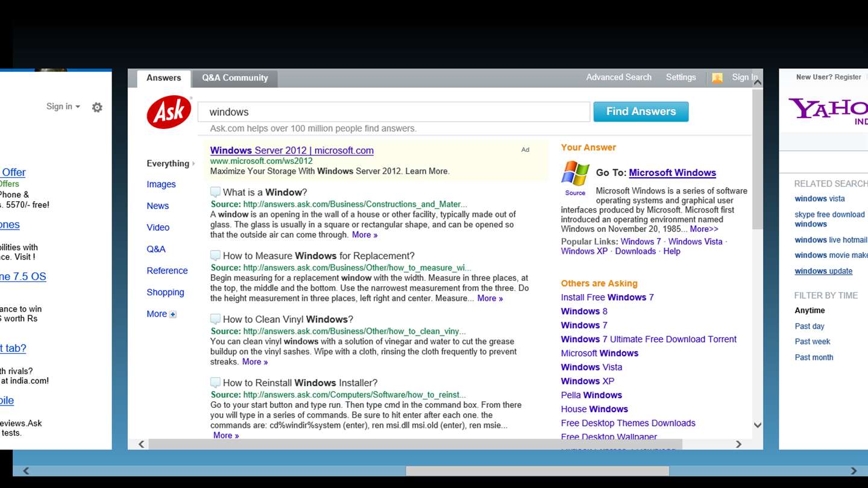Click Ask page scroll-up arrow

click(758, 81)
